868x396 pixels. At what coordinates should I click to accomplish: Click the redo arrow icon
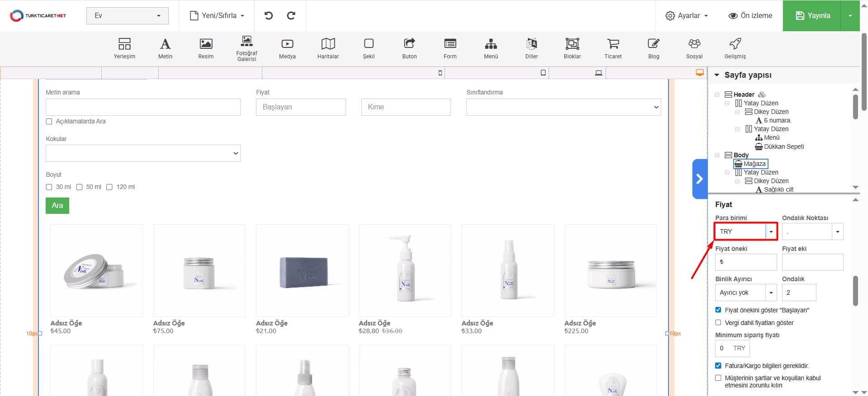291,16
